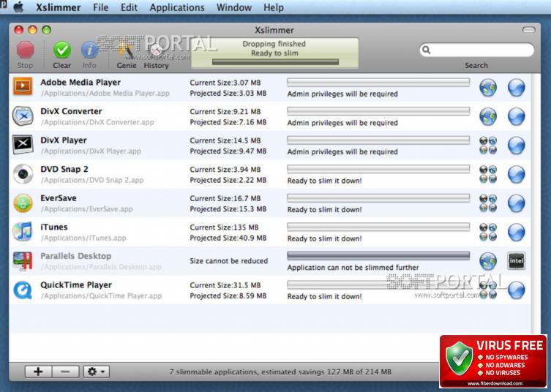Image resolution: width=551 pixels, height=392 pixels.
Task: Open the Window menu
Action: point(234,7)
